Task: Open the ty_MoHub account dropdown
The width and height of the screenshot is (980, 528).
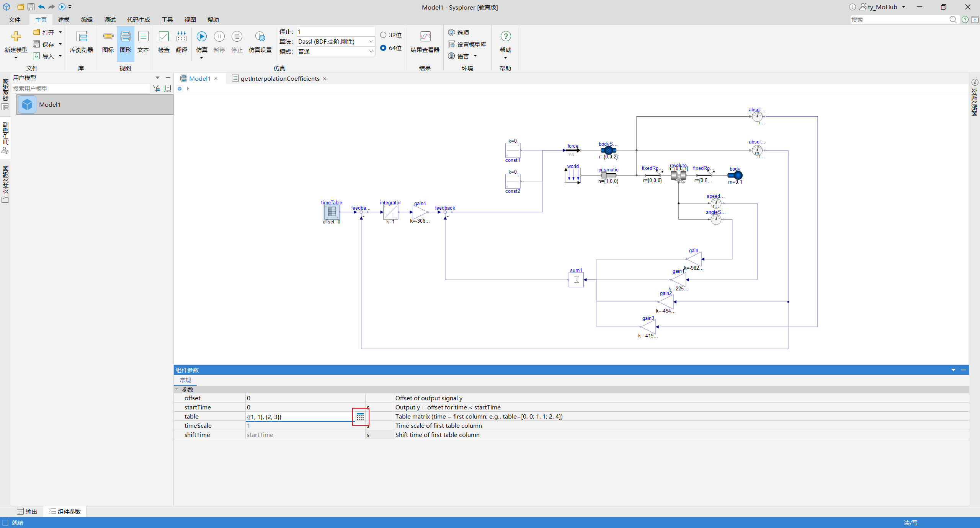Action: 904,7
